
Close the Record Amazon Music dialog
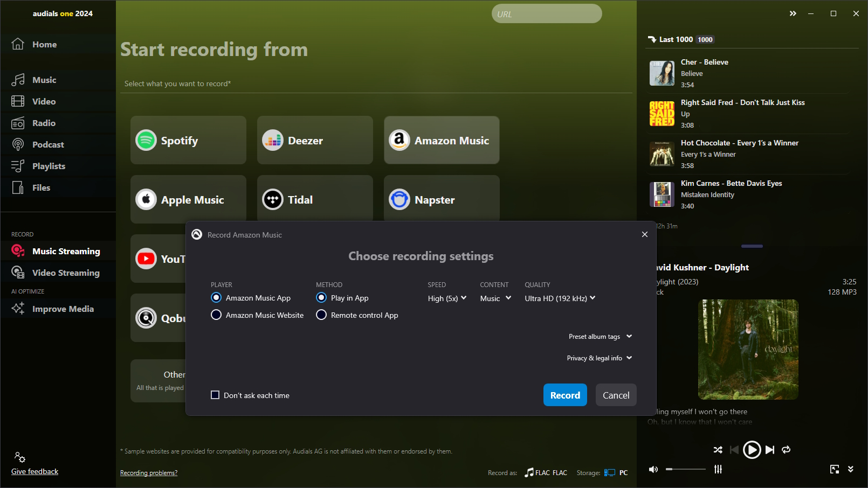pos(645,234)
